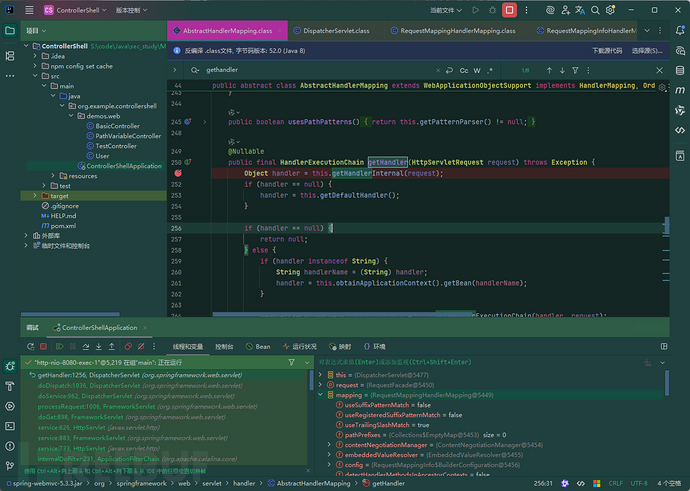Click the Debug tool window icon on left sidebar
This screenshot has height=491, width=690.
(10, 366)
